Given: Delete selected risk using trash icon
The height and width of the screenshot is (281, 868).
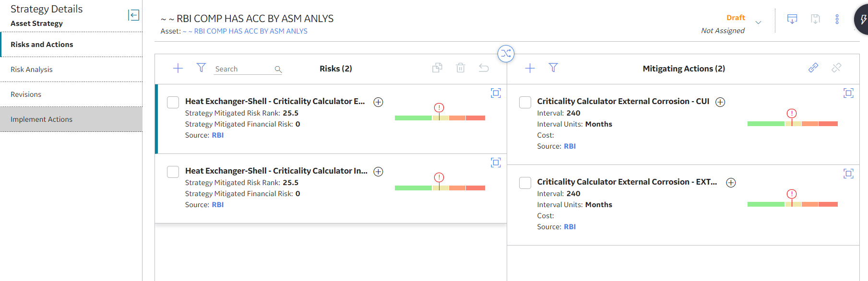Looking at the screenshot, I should (x=461, y=68).
